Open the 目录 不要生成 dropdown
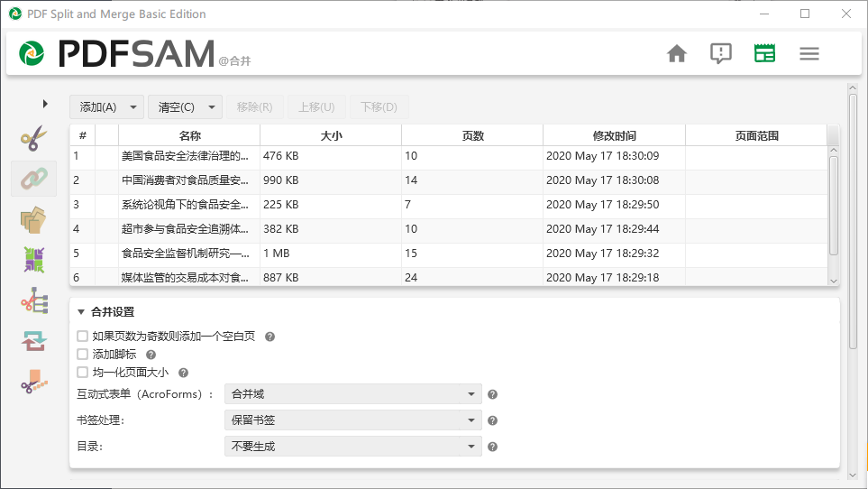868x489 pixels. click(353, 447)
